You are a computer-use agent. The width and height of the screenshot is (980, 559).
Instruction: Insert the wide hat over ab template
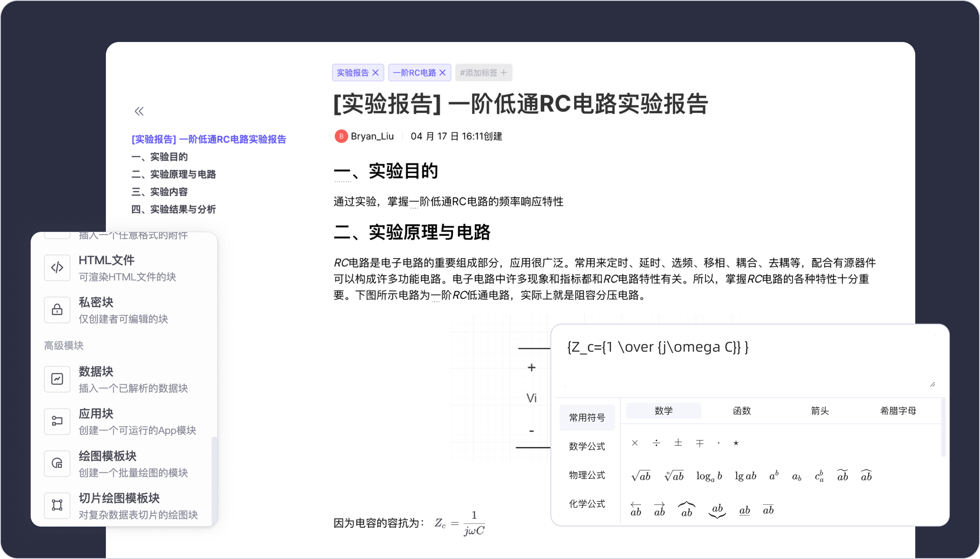[866, 476]
